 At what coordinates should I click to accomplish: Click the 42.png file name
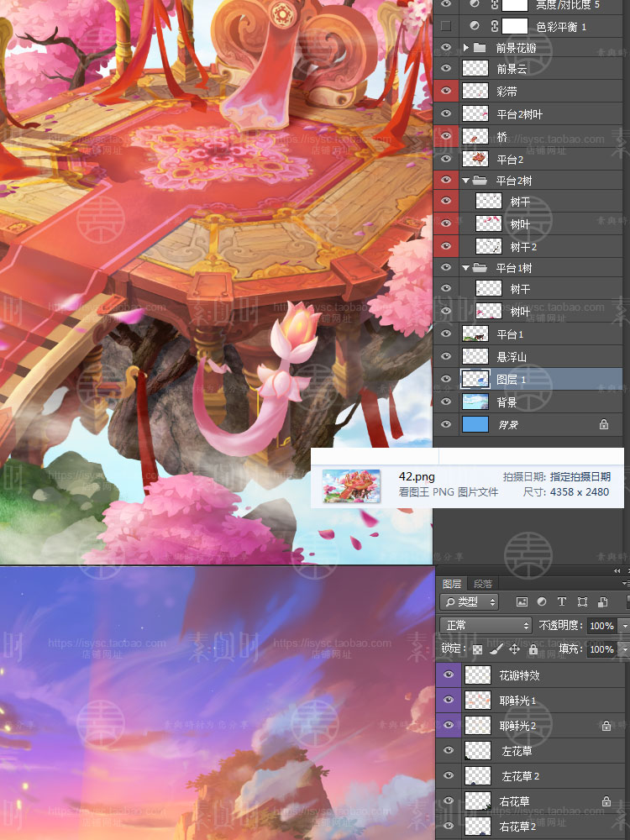417,476
